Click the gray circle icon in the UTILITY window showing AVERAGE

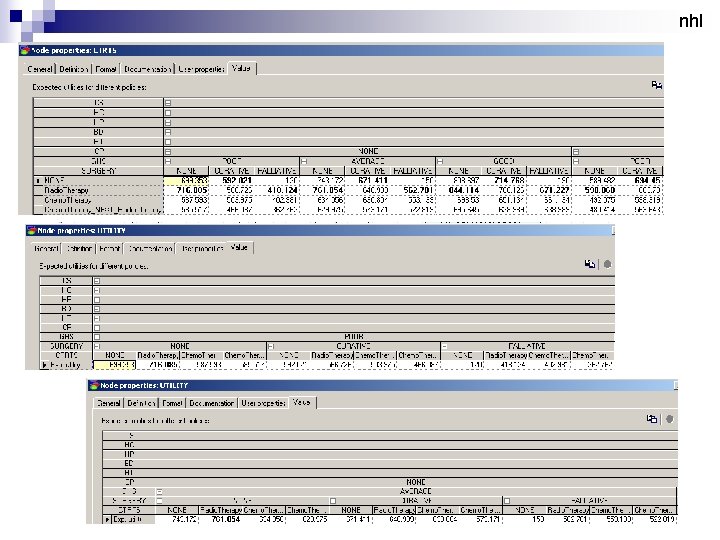[669, 419]
